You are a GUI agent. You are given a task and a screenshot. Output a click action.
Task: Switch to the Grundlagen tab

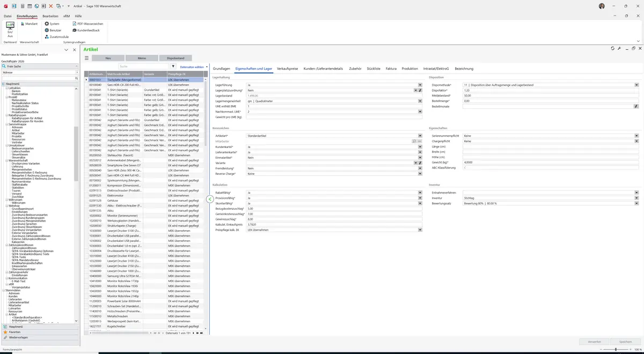tap(222, 69)
